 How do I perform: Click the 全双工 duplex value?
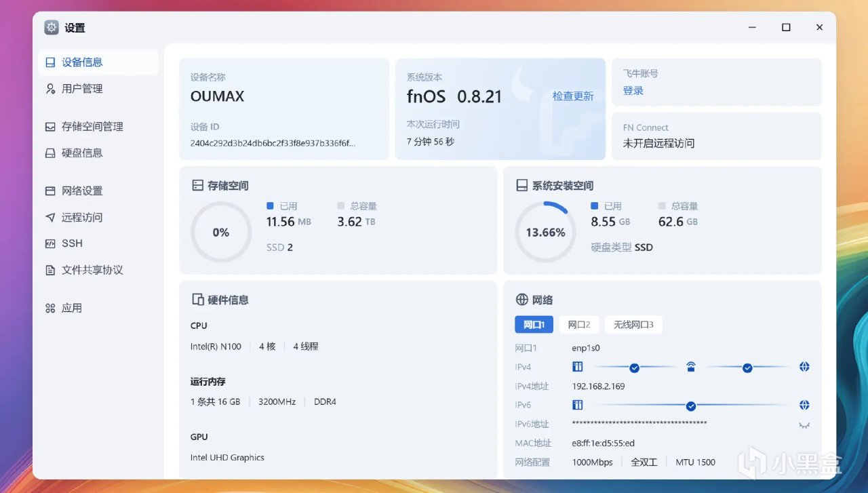coord(644,462)
